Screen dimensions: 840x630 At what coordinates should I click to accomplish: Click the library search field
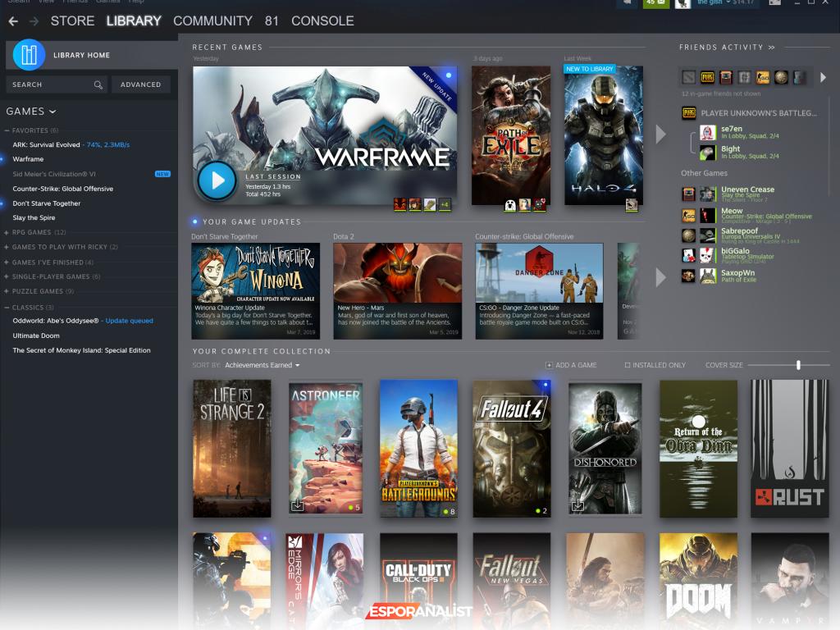(57, 84)
